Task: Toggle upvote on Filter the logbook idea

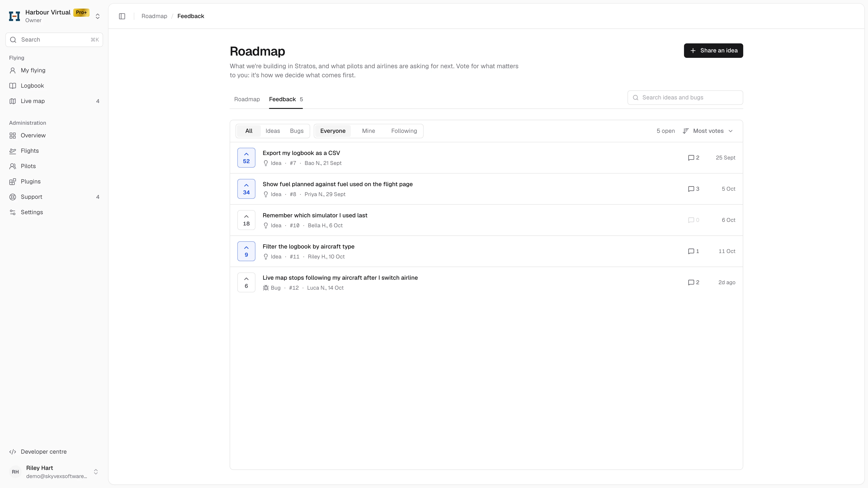Action: [246, 251]
